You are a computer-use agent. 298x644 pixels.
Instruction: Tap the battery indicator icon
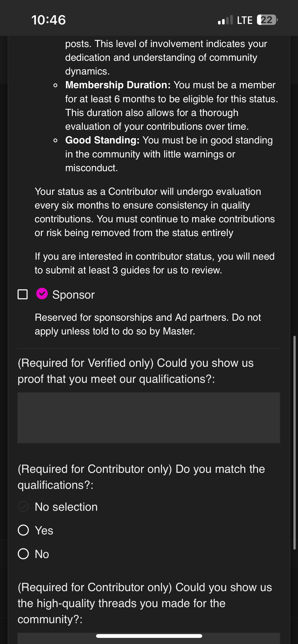[x=267, y=20]
